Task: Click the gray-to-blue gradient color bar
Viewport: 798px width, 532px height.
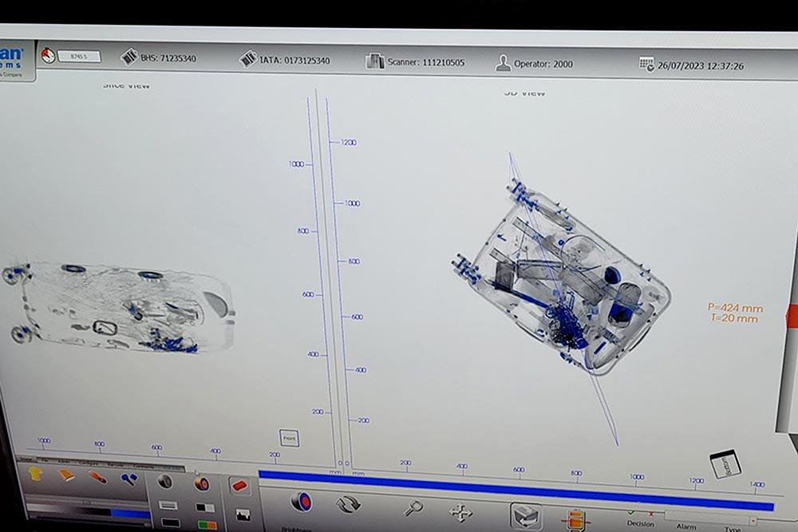Action: (x=89, y=511)
